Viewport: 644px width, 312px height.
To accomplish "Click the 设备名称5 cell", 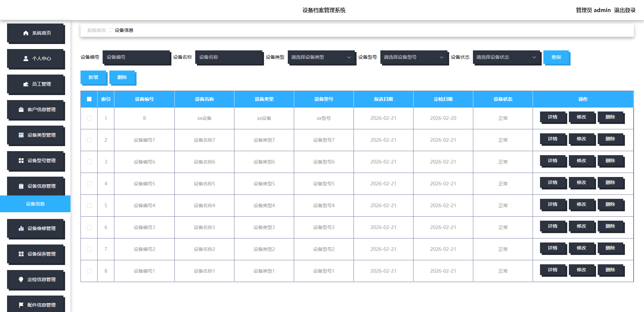I will coord(204,184).
